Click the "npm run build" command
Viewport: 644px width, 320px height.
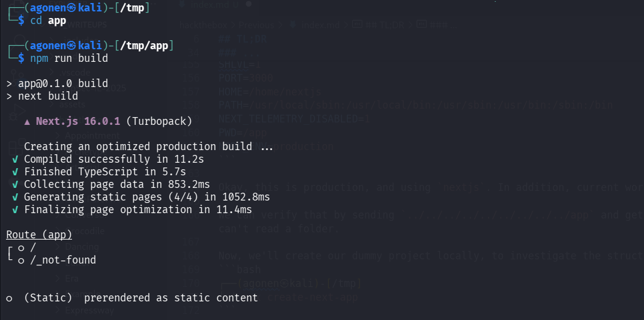pyautogui.click(x=69, y=58)
